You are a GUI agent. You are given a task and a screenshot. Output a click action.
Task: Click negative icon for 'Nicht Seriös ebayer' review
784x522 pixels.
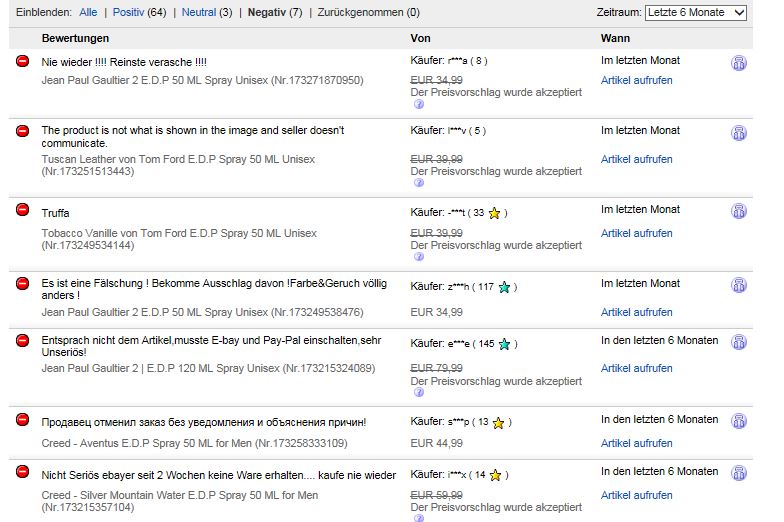click(x=22, y=472)
